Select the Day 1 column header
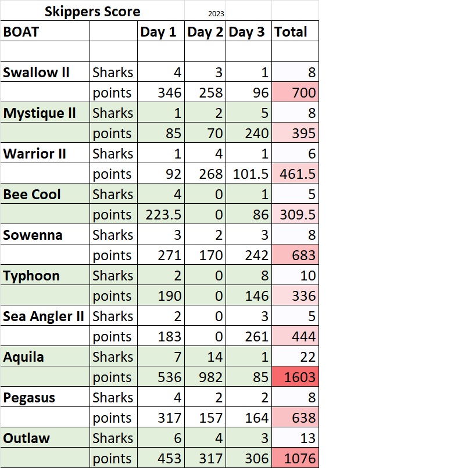476x468 pixels. [161, 31]
